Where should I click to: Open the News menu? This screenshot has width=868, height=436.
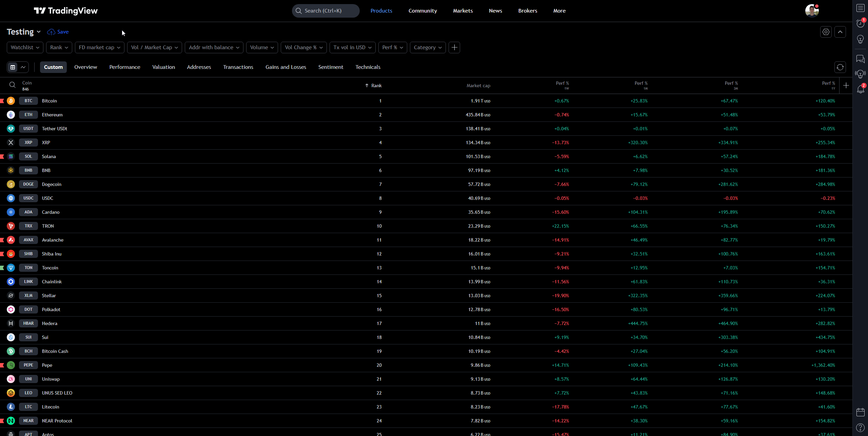pyautogui.click(x=495, y=11)
